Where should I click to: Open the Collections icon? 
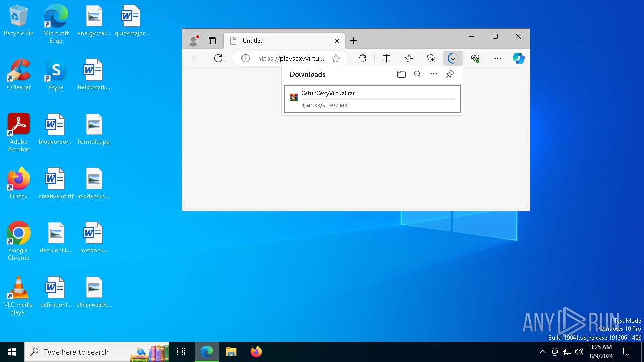431,58
